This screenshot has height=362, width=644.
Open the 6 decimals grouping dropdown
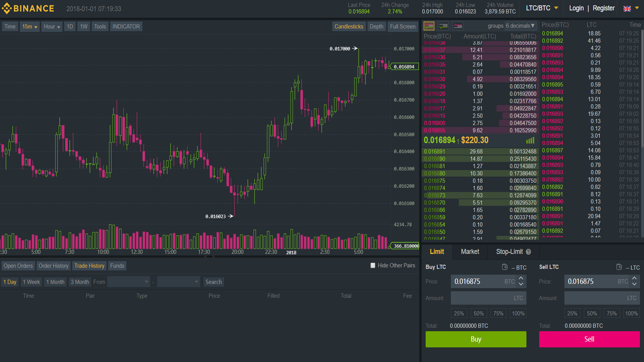[x=520, y=26]
